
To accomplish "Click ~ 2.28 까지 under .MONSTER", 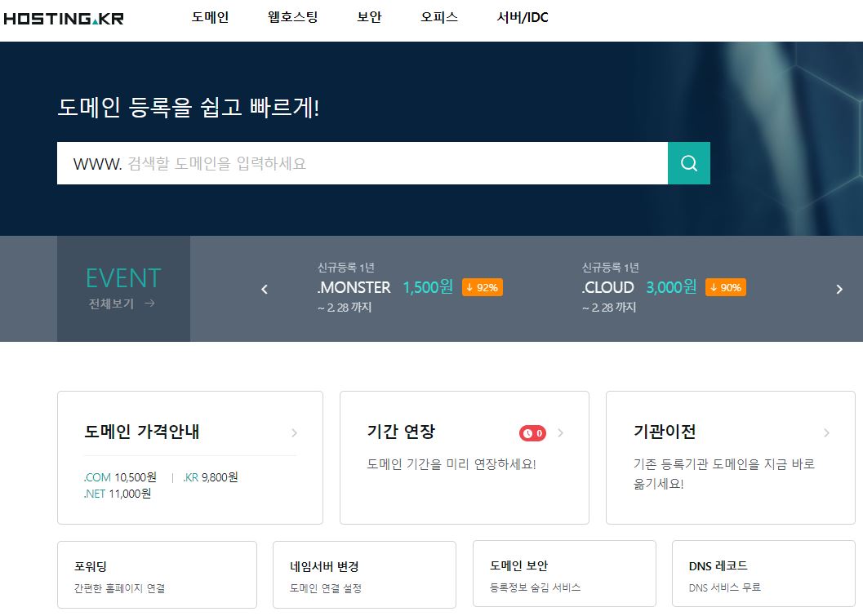I will point(345,308).
